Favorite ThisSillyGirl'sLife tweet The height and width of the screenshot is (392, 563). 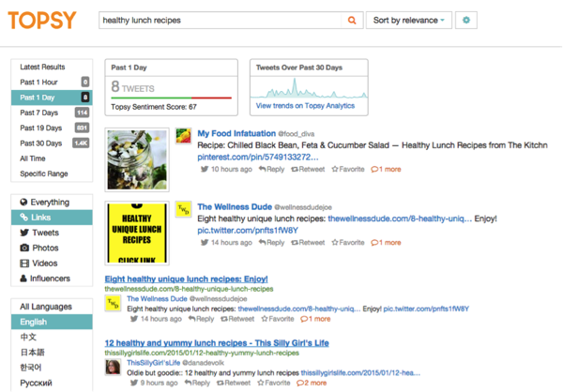click(x=274, y=383)
